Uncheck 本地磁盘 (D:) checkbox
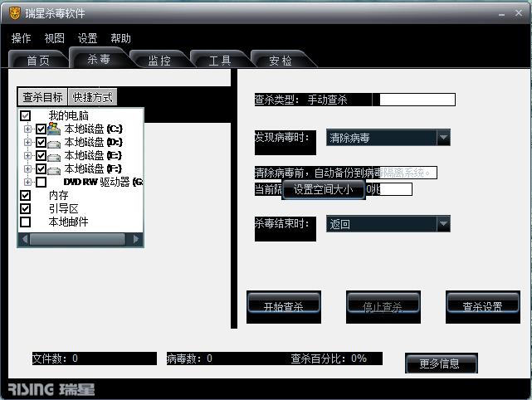Screen dimensions: 532x400 tap(41, 142)
